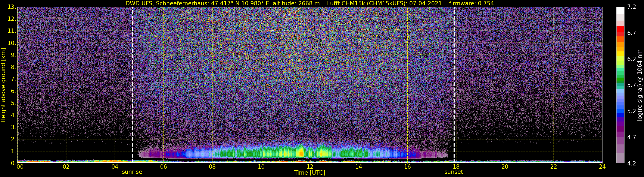
Task: Click the colorbar tick label "5.2"
Action: tap(632, 111)
